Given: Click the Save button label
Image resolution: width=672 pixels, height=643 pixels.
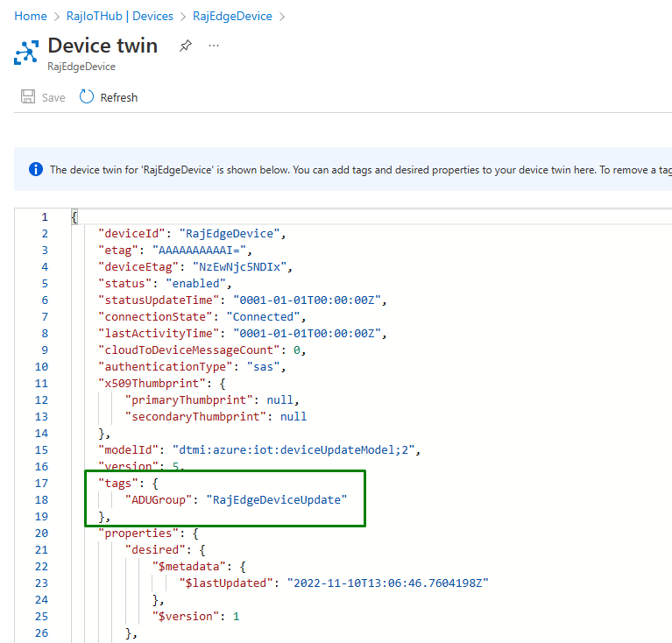Looking at the screenshot, I should (53, 97).
